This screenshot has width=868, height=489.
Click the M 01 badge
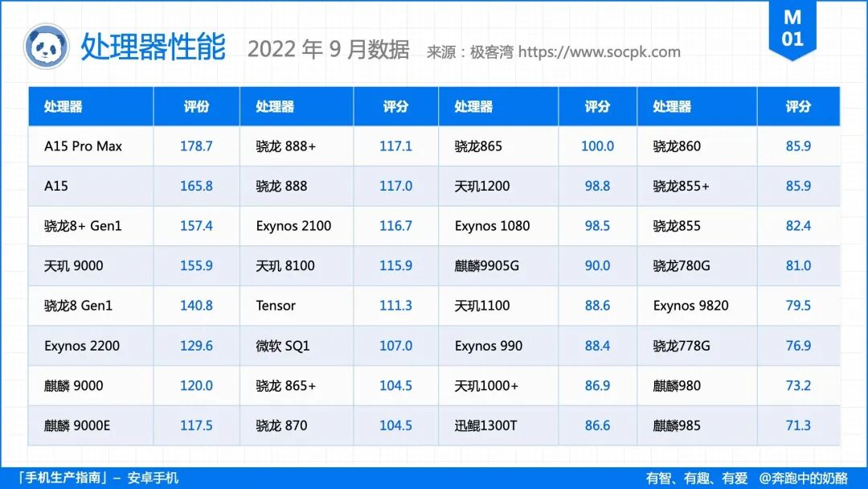[x=792, y=29]
